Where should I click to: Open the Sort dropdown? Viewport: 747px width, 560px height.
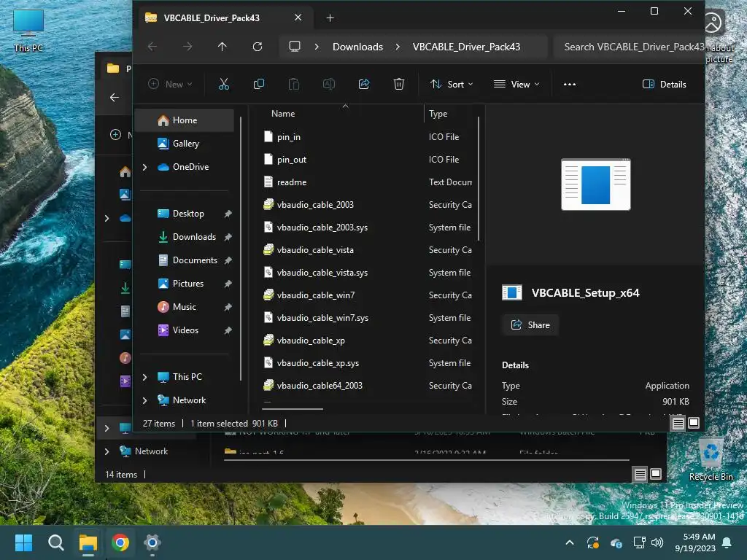click(451, 85)
